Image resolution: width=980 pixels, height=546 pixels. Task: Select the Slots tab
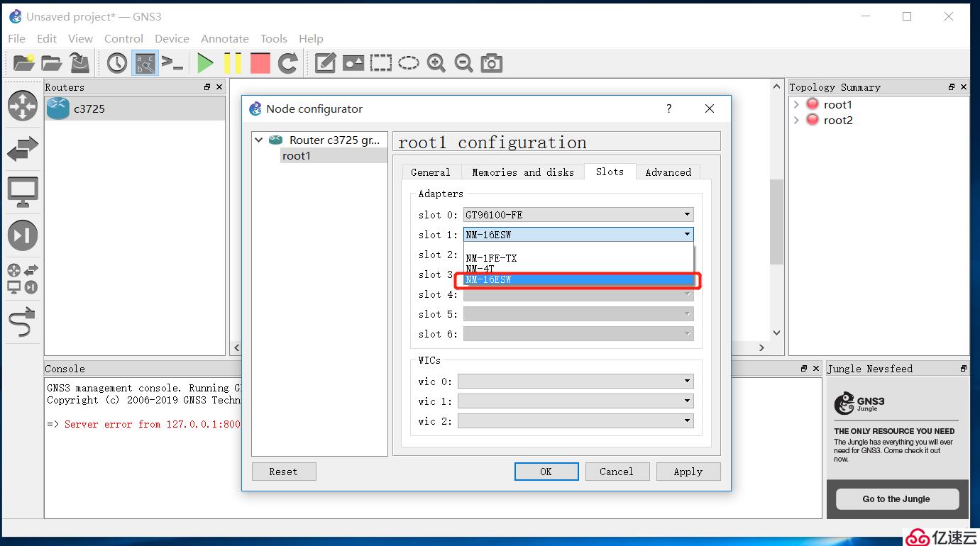610,172
